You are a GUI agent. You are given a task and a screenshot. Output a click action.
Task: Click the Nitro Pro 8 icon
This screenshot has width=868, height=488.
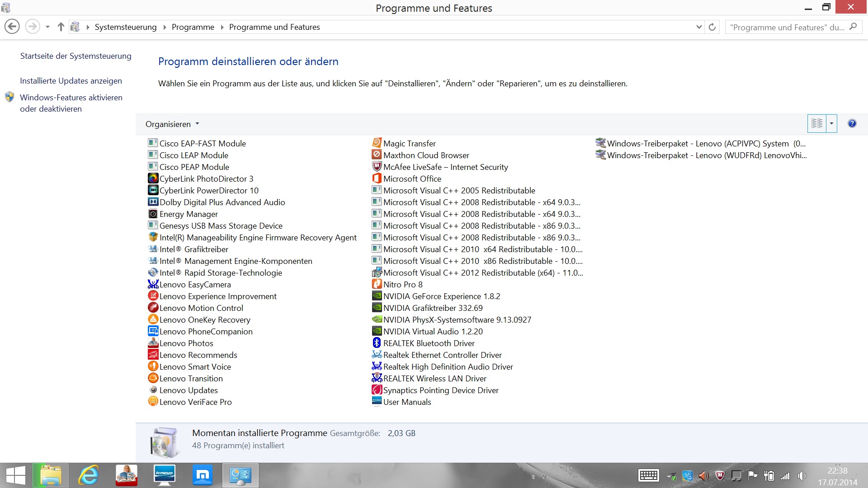(x=377, y=284)
